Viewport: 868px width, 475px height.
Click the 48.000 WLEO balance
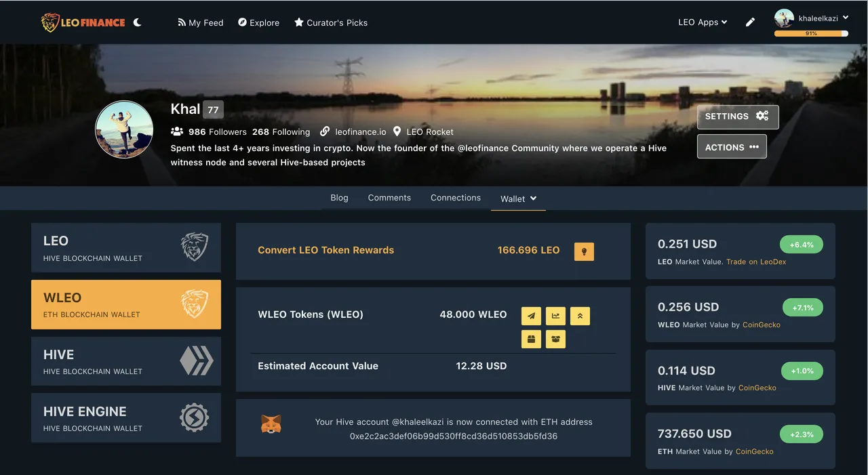coord(473,314)
